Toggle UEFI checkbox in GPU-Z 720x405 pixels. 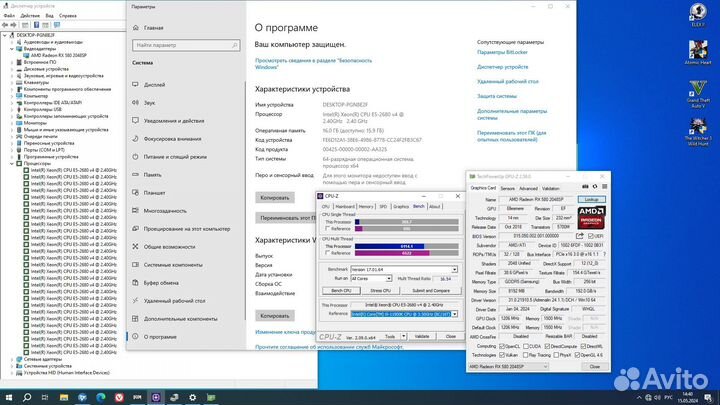pos(591,236)
